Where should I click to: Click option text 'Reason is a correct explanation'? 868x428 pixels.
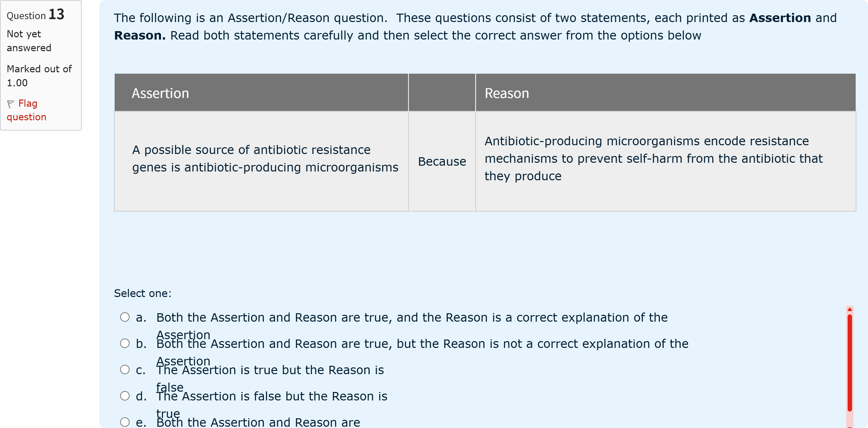(x=411, y=317)
